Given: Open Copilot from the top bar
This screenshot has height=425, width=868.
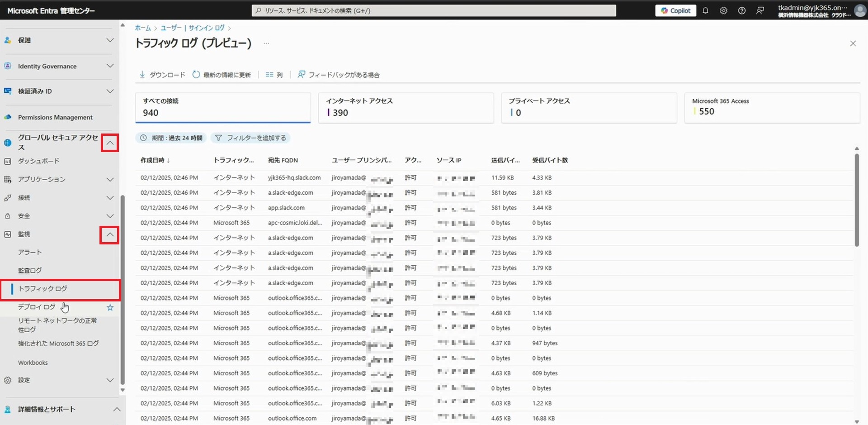Looking at the screenshot, I should click(675, 10).
